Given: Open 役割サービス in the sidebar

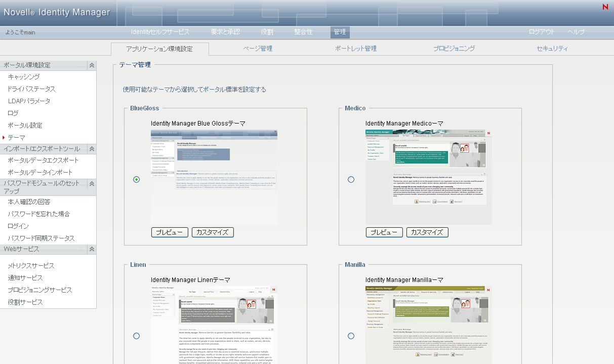Looking at the screenshot, I should 25,302.
